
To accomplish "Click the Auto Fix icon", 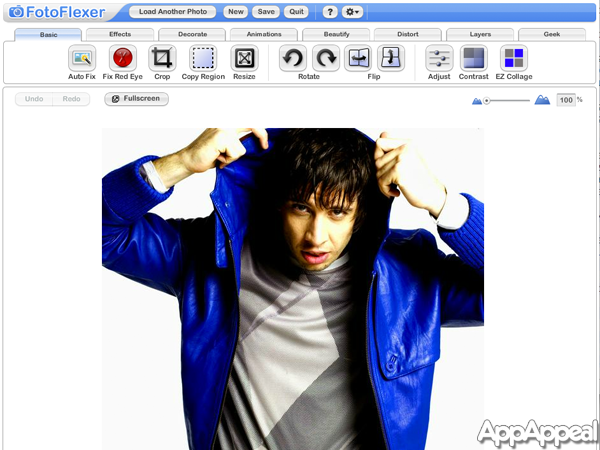I will (x=82, y=58).
